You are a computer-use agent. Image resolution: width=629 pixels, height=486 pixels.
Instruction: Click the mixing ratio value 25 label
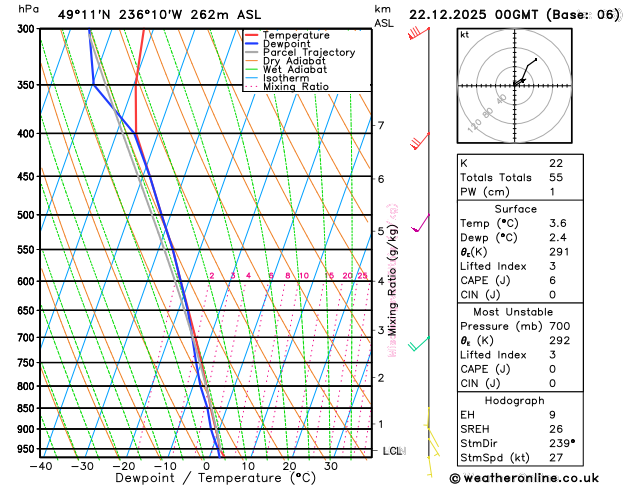point(363,275)
